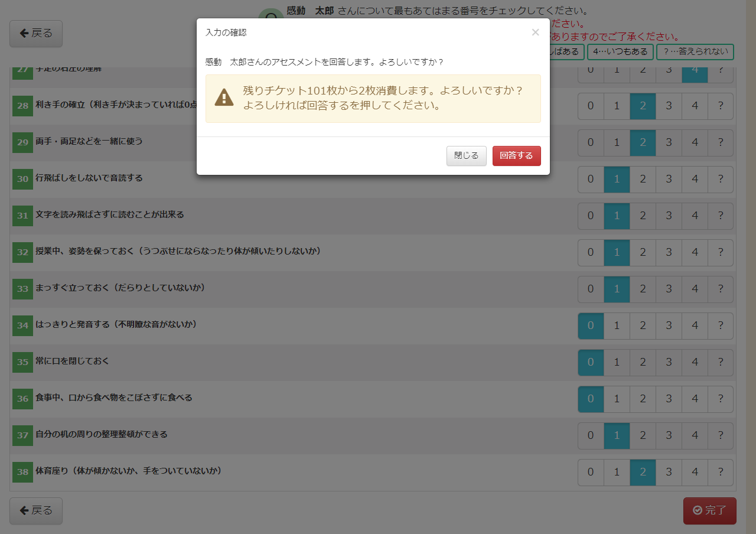This screenshot has height=534, width=756.
Task: Select score 4 for question 29
Action: coord(695,143)
